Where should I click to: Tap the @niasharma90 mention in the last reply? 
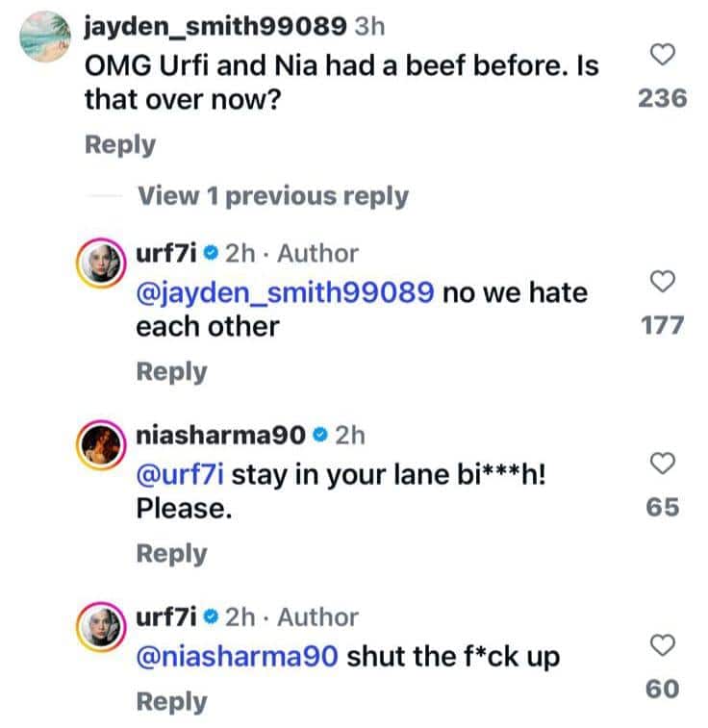(x=237, y=657)
